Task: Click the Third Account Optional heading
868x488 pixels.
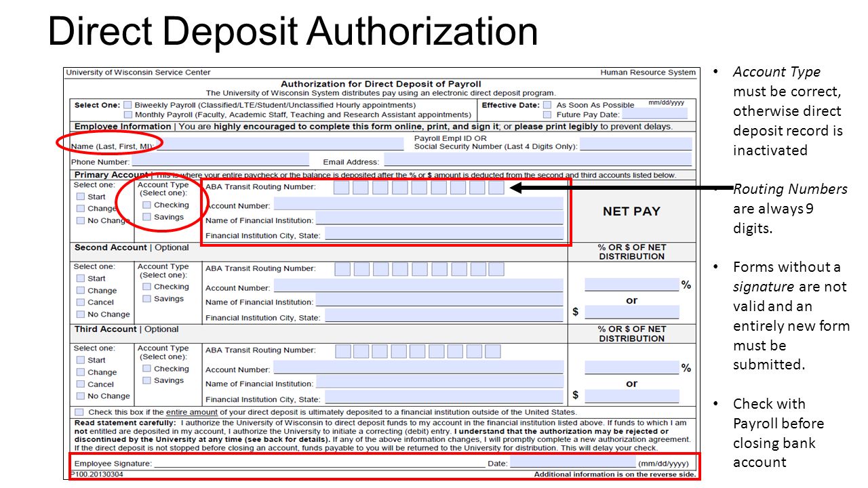Action: (126, 329)
